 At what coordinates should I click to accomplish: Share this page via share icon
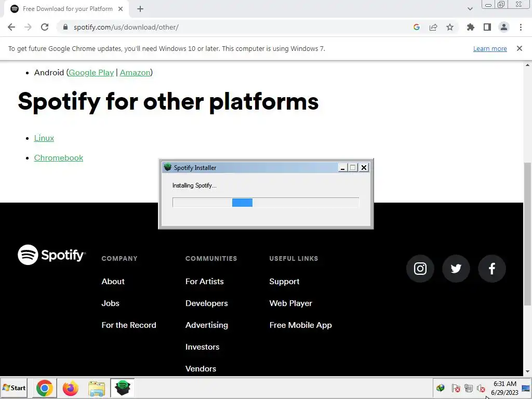coord(433,27)
